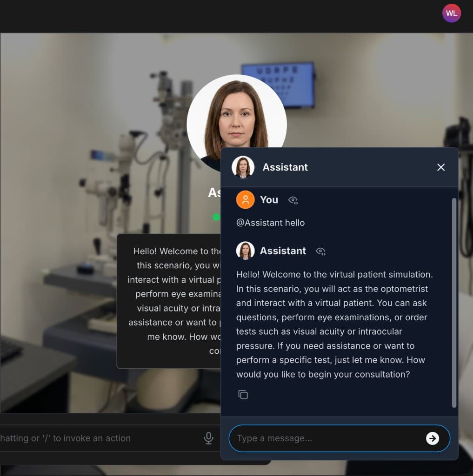Click the orange You user avatar
The width and height of the screenshot is (473, 476).
tap(245, 200)
